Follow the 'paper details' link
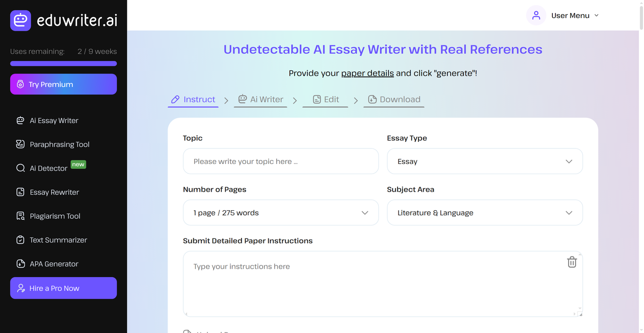 (367, 73)
